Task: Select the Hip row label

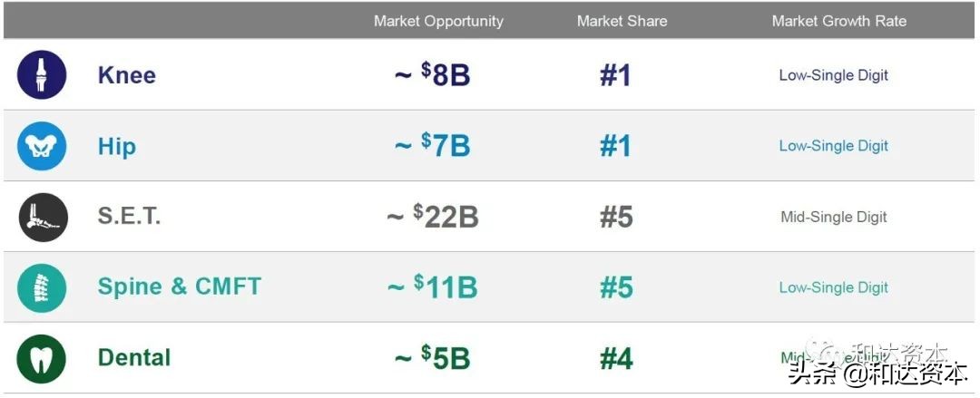Action: (116, 146)
